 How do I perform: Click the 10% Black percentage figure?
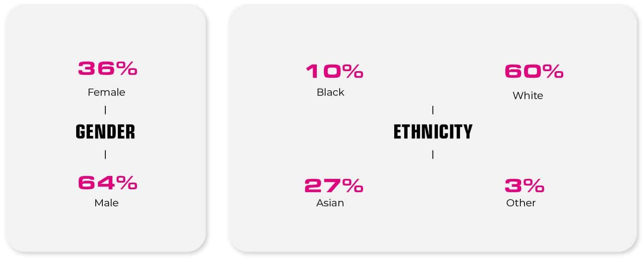(x=335, y=72)
